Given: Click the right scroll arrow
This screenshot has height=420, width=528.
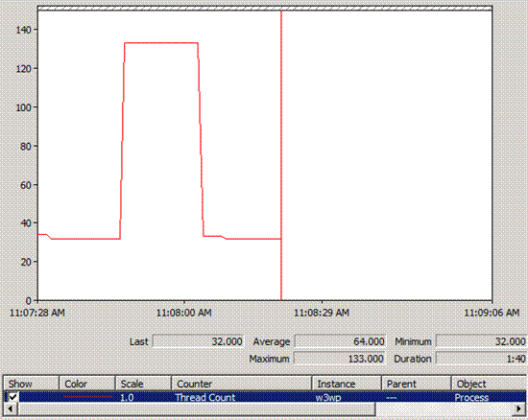Looking at the screenshot, I should 518,408.
